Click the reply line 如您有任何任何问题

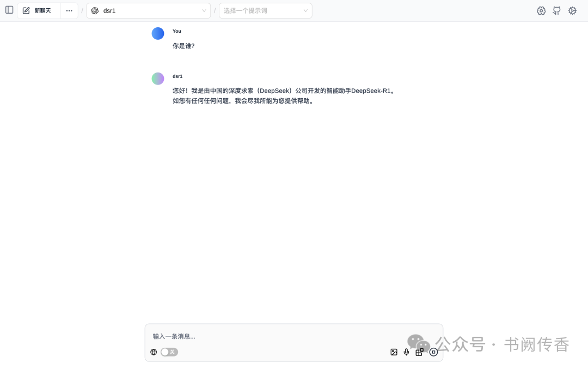(x=243, y=101)
